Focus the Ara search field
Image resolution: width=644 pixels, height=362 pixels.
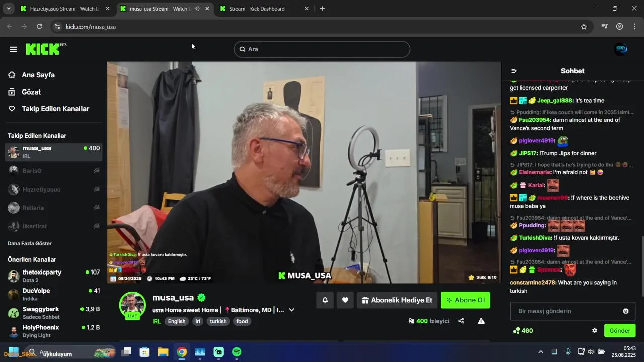pyautogui.click(x=322, y=49)
